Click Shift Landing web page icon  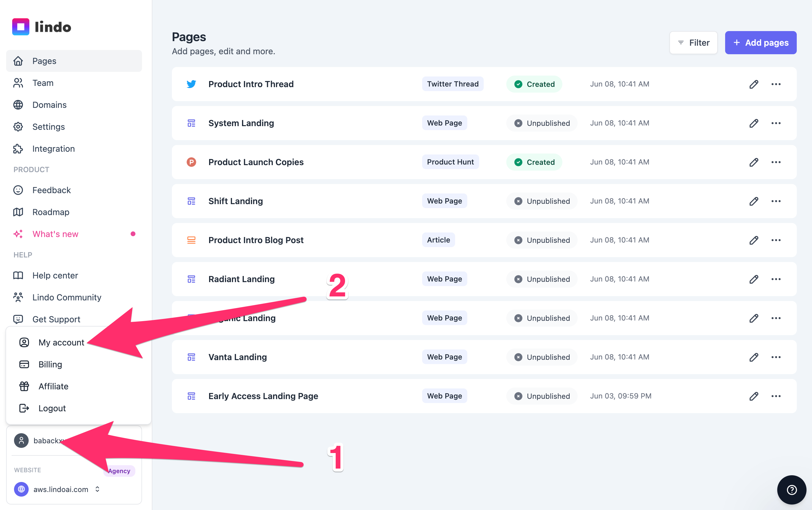[x=191, y=201]
